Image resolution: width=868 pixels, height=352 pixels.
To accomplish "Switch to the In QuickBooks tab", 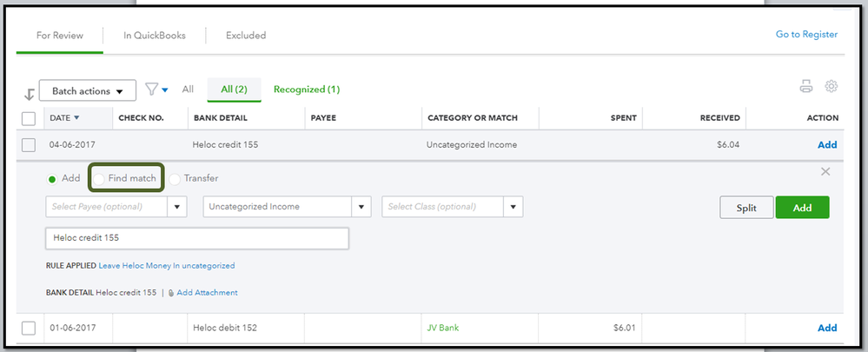I will [x=154, y=36].
